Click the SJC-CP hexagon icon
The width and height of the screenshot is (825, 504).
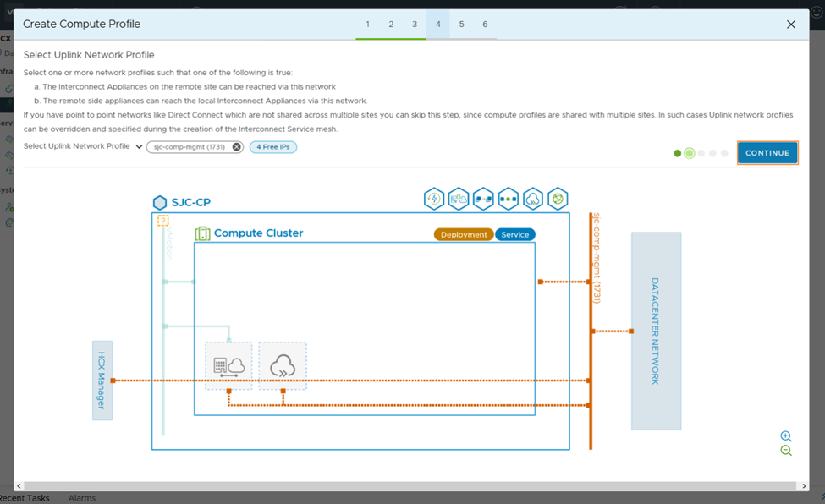160,203
